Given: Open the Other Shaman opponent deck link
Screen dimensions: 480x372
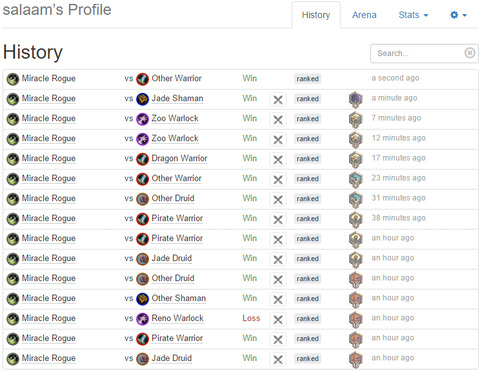Looking at the screenshot, I should pos(178,298).
